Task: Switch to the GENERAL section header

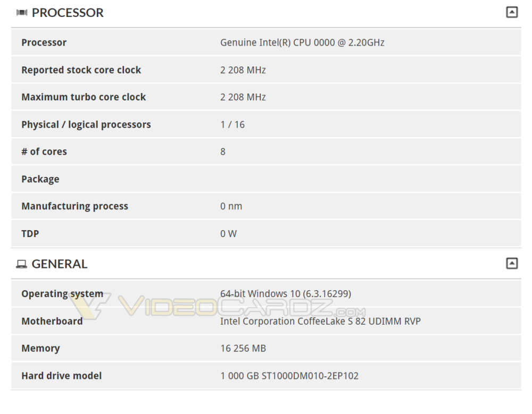Action: click(x=60, y=263)
